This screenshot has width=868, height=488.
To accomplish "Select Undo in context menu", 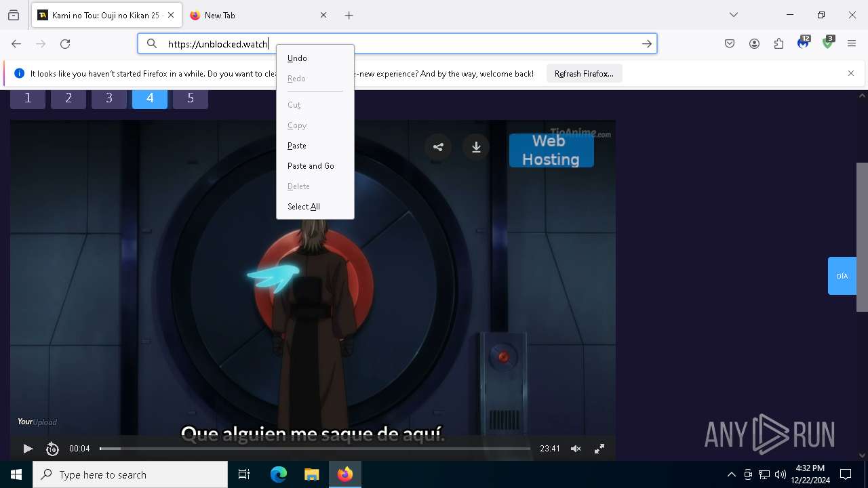I will (x=315, y=58).
